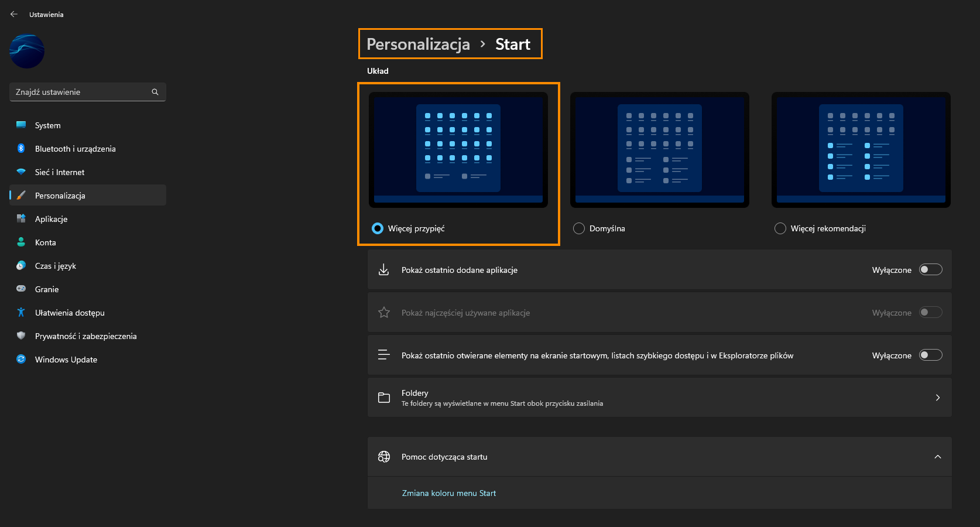Toggle Pokaż najczęściej używane aplikacje switch
The image size is (980, 527).
point(930,312)
